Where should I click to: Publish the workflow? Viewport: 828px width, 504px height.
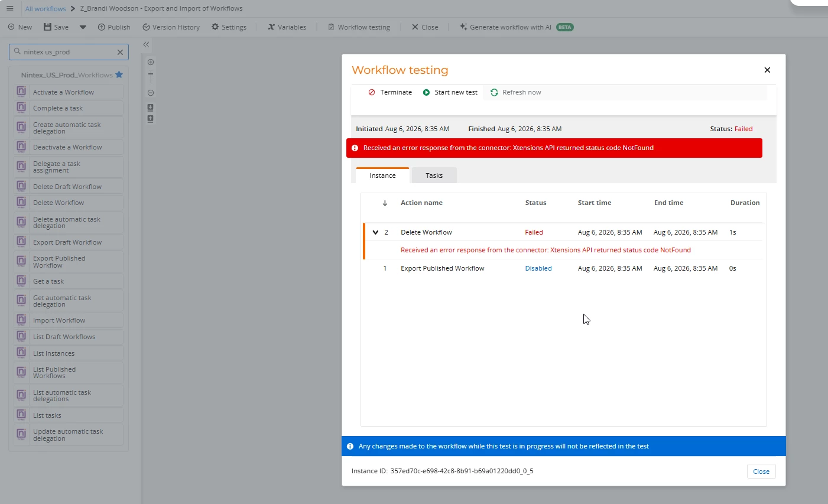(114, 27)
